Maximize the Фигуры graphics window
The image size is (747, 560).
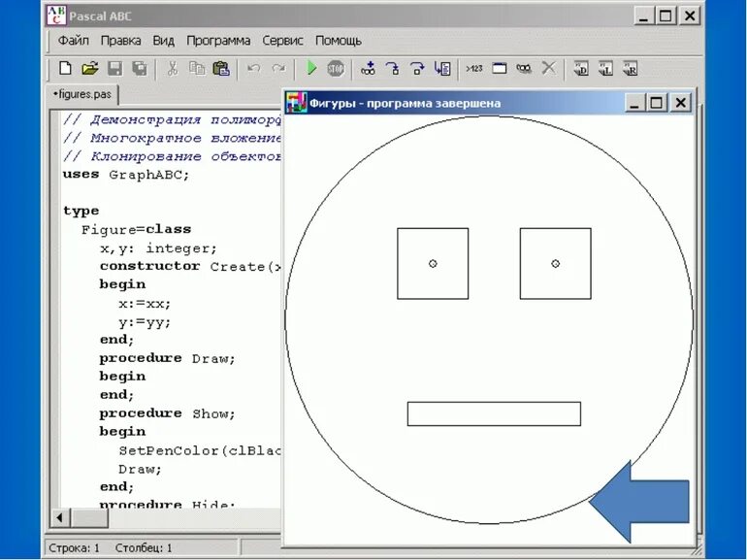(x=656, y=103)
